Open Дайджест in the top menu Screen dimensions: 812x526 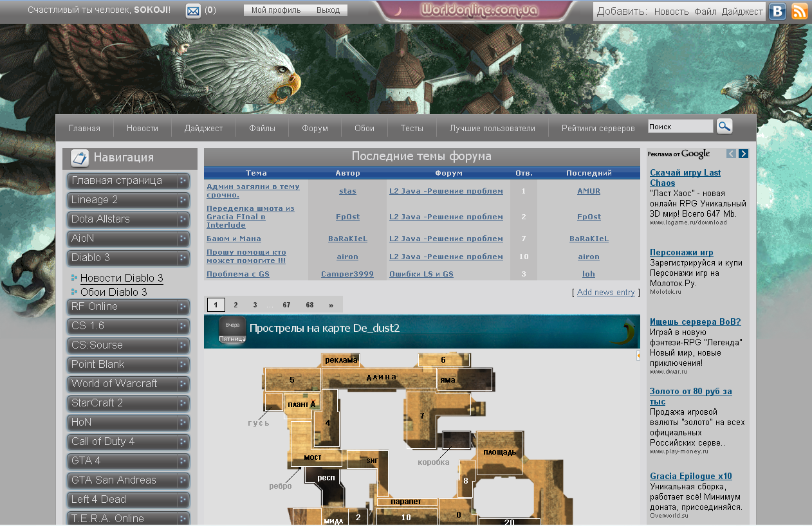tap(203, 128)
